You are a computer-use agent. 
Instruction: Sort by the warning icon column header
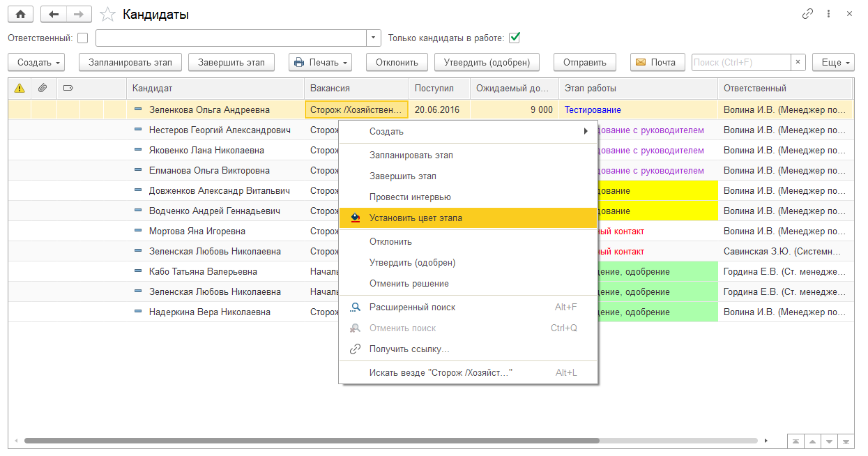(x=20, y=88)
